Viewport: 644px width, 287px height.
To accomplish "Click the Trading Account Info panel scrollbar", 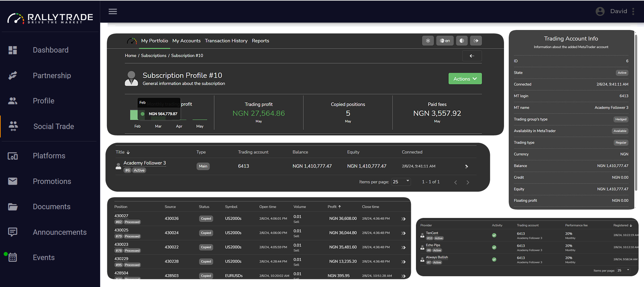I will [x=636, y=113].
